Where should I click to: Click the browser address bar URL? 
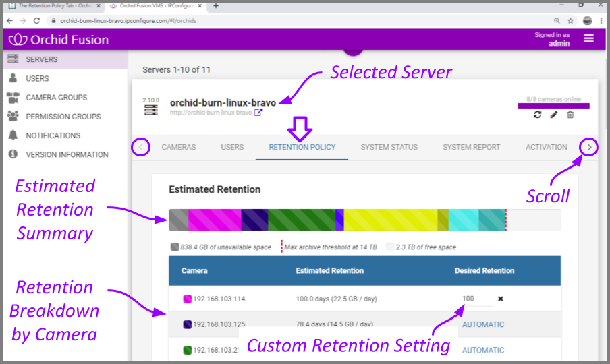pyautogui.click(x=128, y=21)
